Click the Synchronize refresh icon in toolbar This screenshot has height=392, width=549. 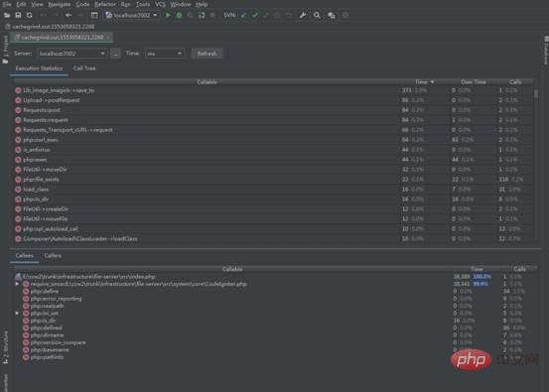point(30,15)
